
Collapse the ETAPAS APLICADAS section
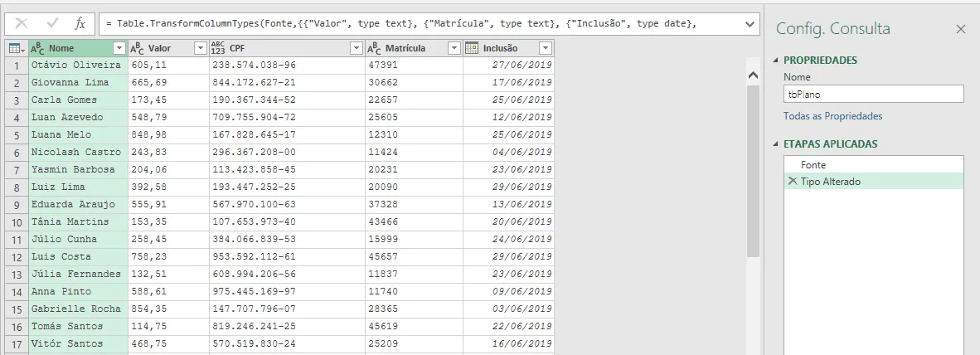(x=776, y=143)
